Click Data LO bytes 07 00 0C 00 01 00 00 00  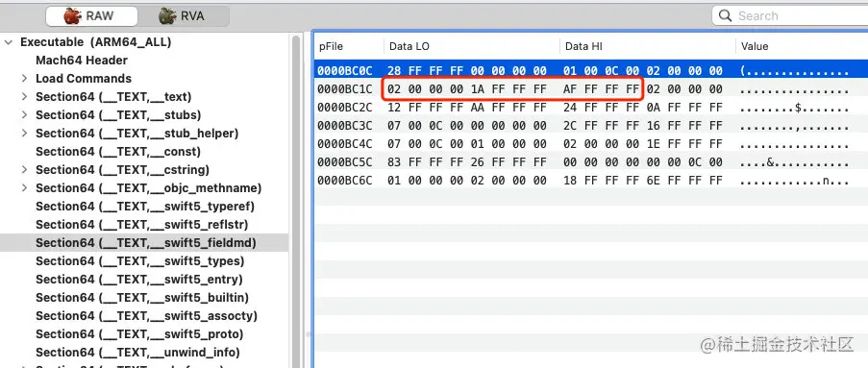click(x=467, y=144)
